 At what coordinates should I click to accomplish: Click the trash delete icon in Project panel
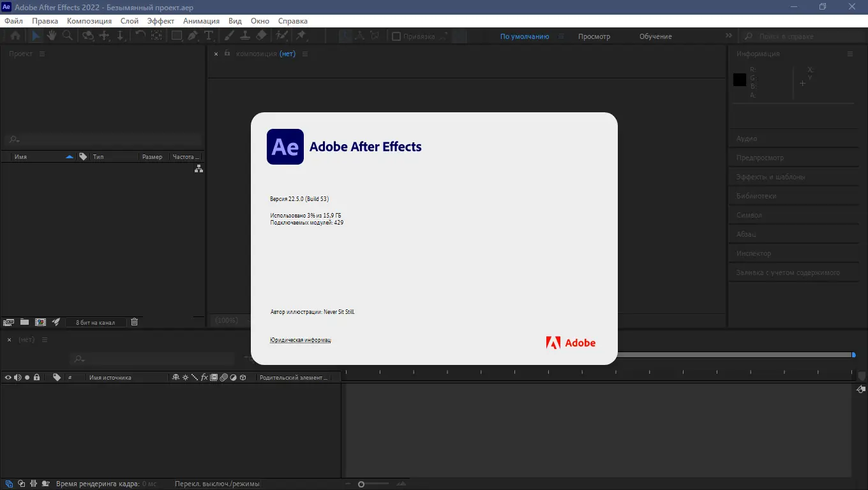tap(134, 322)
